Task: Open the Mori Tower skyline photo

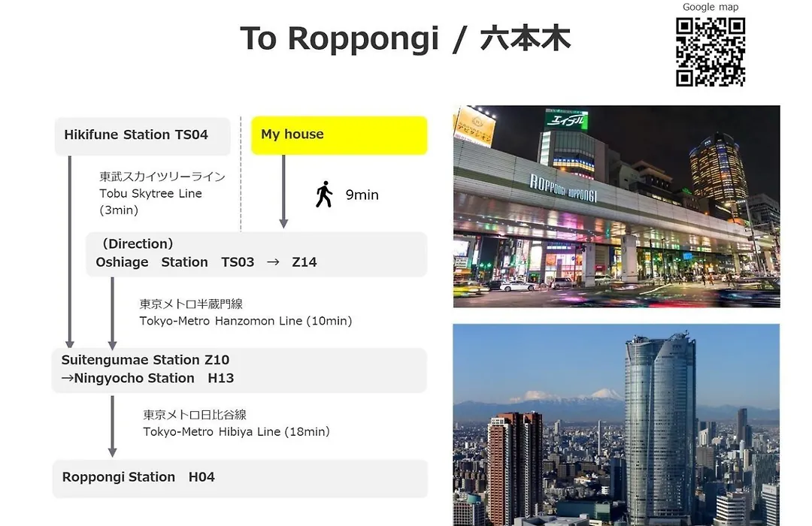Action: (617, 425)
